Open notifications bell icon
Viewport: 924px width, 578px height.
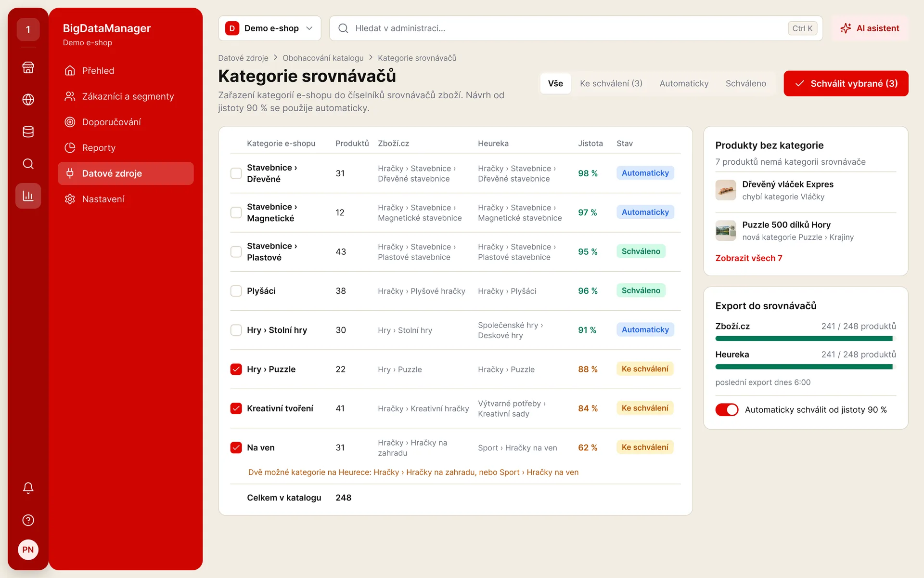click(x=28, y=488)
